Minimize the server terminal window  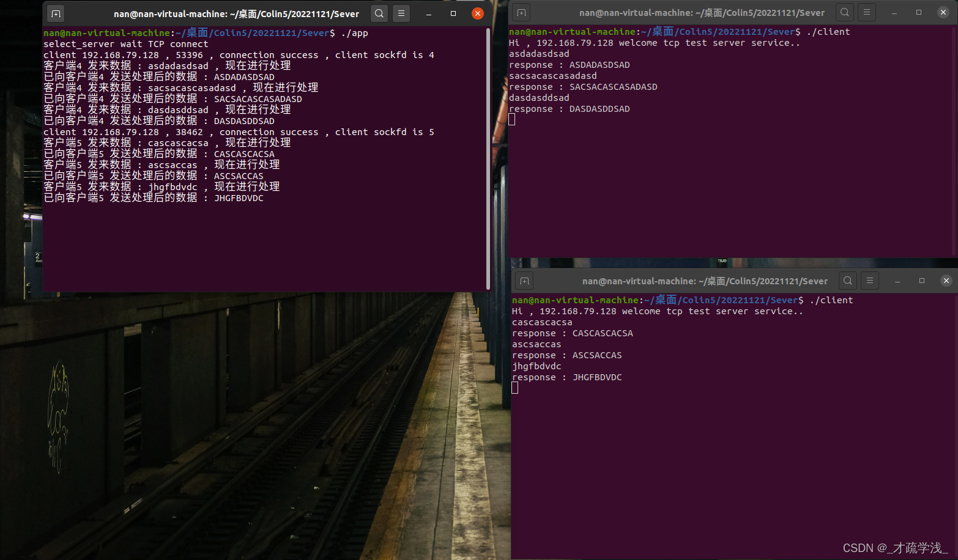click(x=428, y=13)
